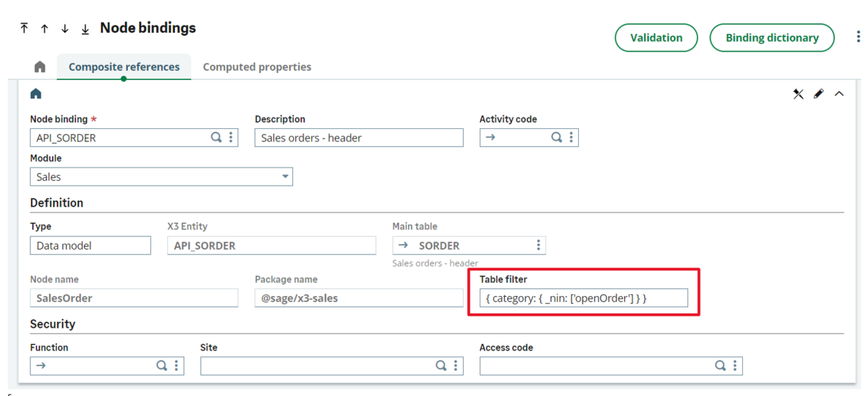Click the Definition section heading

57,203
